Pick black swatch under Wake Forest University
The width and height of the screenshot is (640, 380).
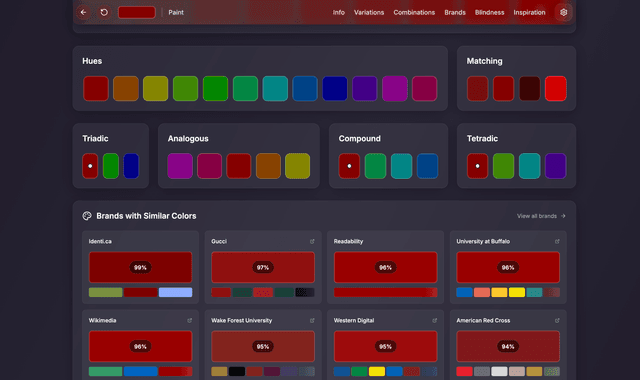(237, 371)
